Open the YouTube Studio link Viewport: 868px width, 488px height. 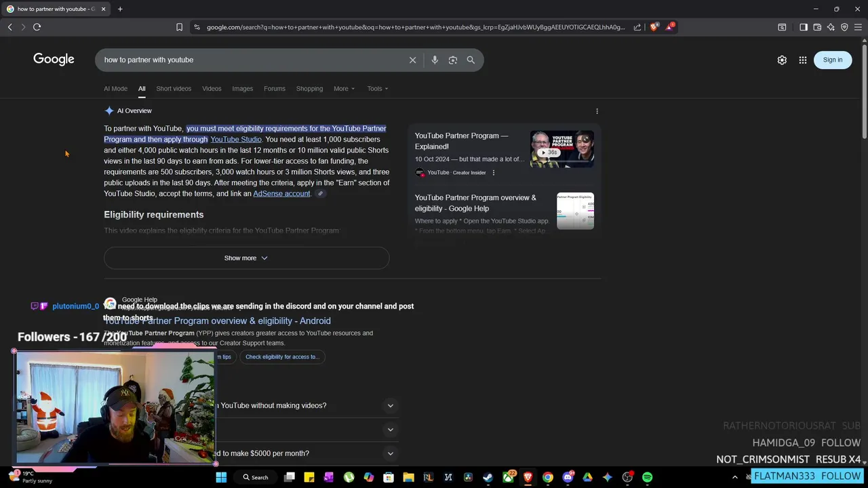tap(236, 140)
